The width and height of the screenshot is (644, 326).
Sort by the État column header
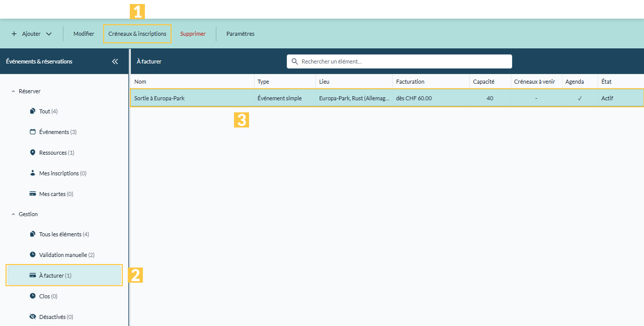(606, 82)
